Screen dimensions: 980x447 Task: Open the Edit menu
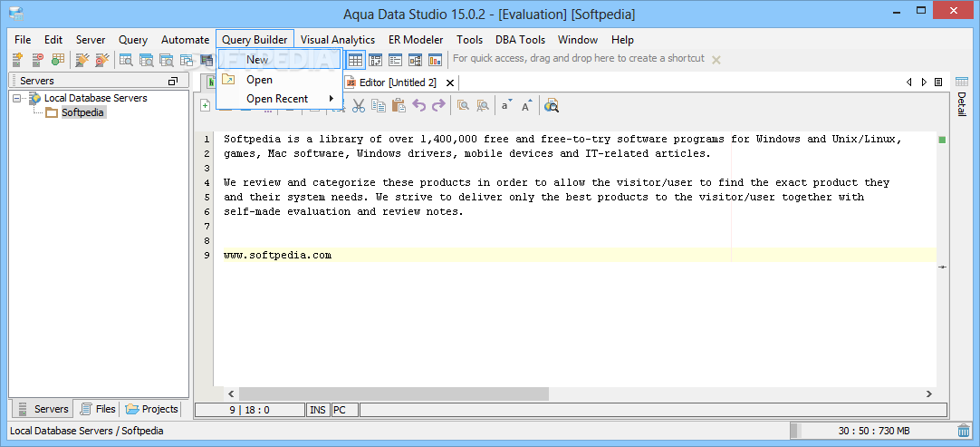point(53,40)
